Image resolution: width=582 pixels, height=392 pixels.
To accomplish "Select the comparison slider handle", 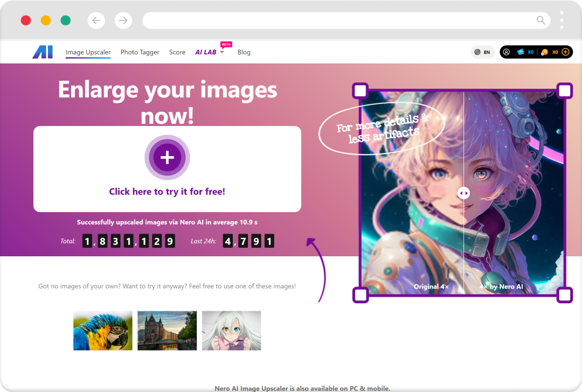I will pos(463,193).
